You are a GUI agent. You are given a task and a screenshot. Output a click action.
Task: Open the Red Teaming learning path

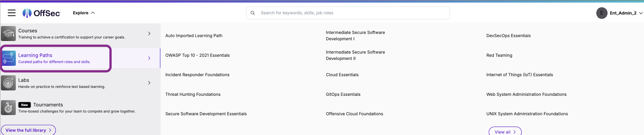499,55
